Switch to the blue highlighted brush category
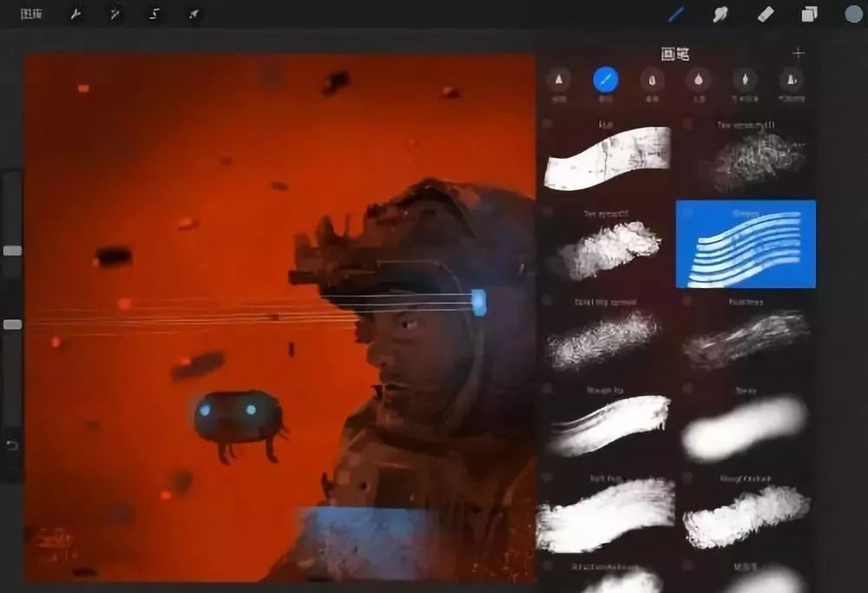This screenshot has height=593, width=868. pyautogui.click(x=605, y=81)
